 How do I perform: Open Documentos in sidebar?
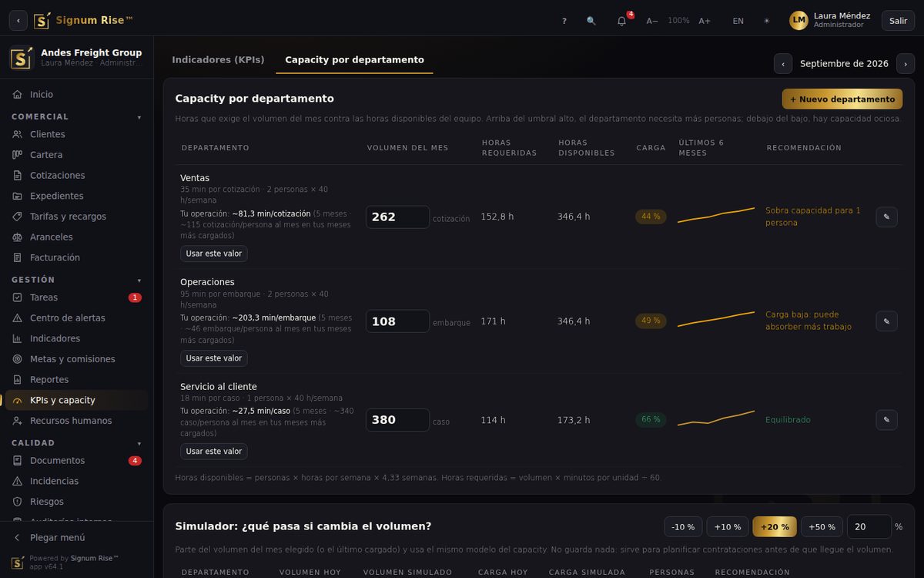coord(77,461)
